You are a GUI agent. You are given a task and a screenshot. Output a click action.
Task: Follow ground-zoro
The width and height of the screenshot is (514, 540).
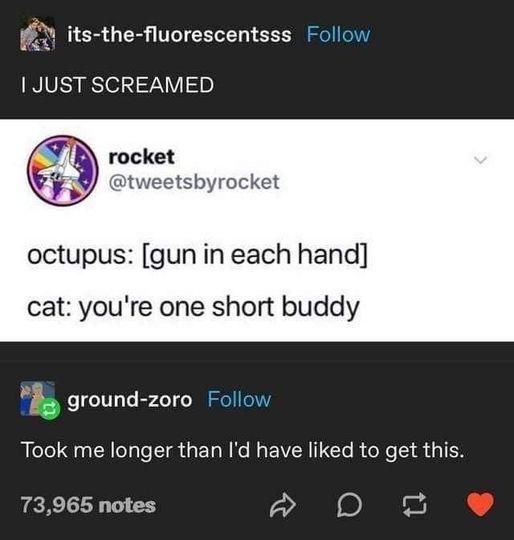coord(239,399)
